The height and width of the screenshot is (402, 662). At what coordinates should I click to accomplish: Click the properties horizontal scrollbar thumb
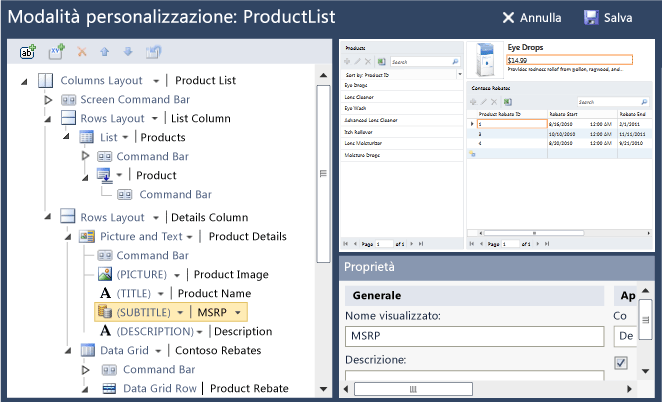(x=411, y=389)
